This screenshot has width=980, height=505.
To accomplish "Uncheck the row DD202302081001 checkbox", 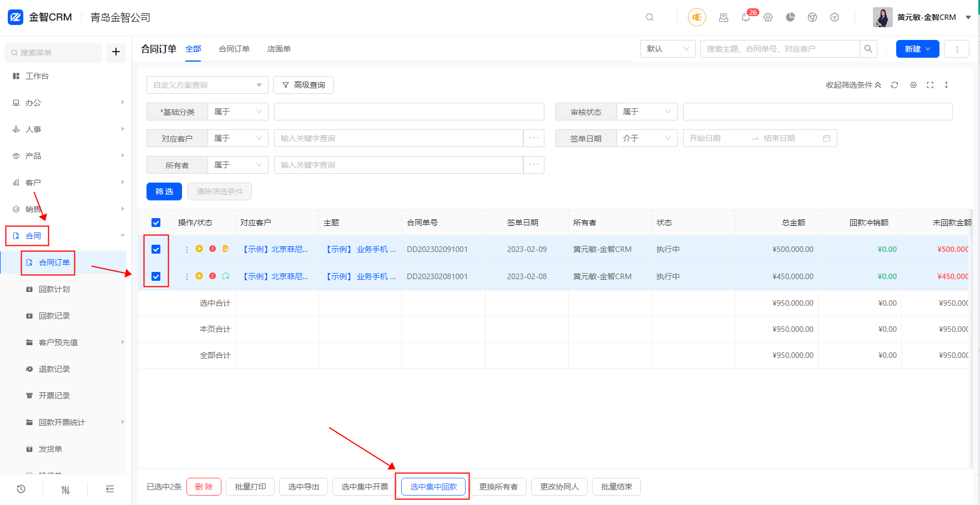I will (156, 276).
